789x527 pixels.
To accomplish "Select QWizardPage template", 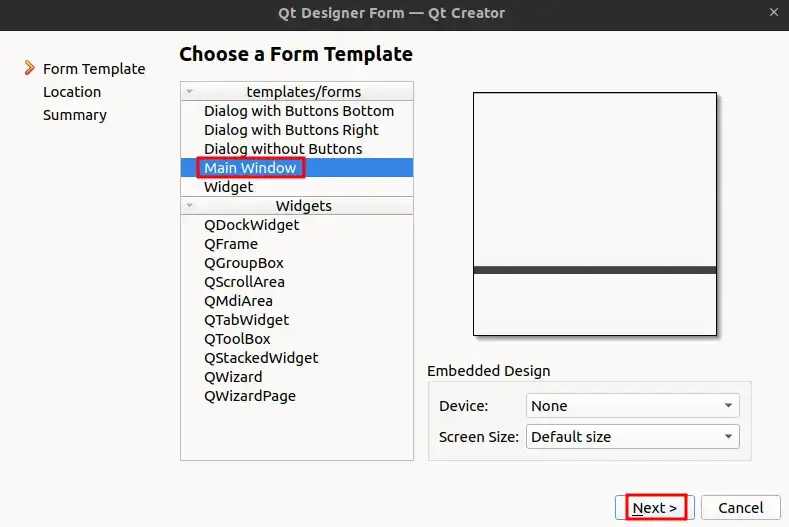I will [297, 396].
